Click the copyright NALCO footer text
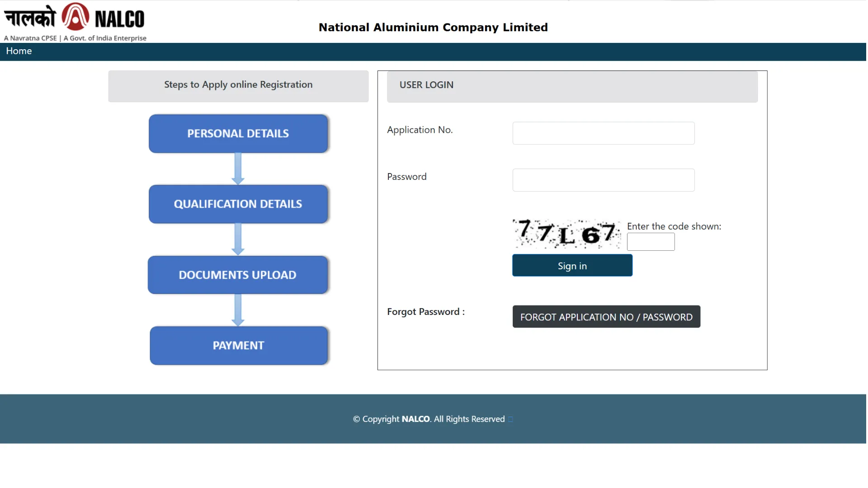868x488 pixels. pyautogui.click(x=429, y=419)
